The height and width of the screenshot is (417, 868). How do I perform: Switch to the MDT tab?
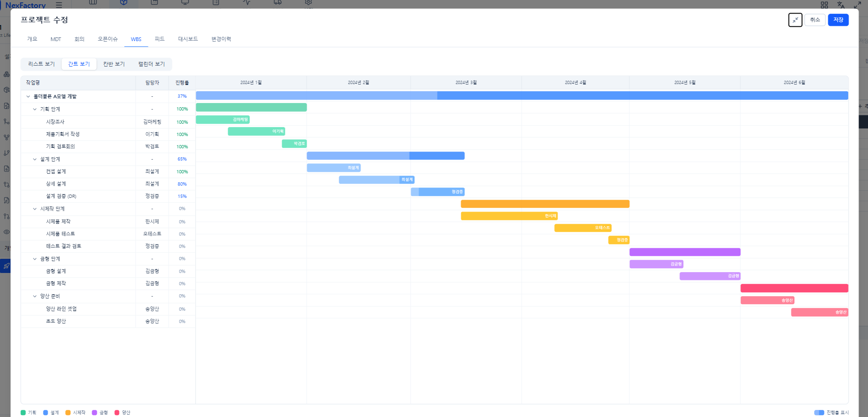coord(56,39)
